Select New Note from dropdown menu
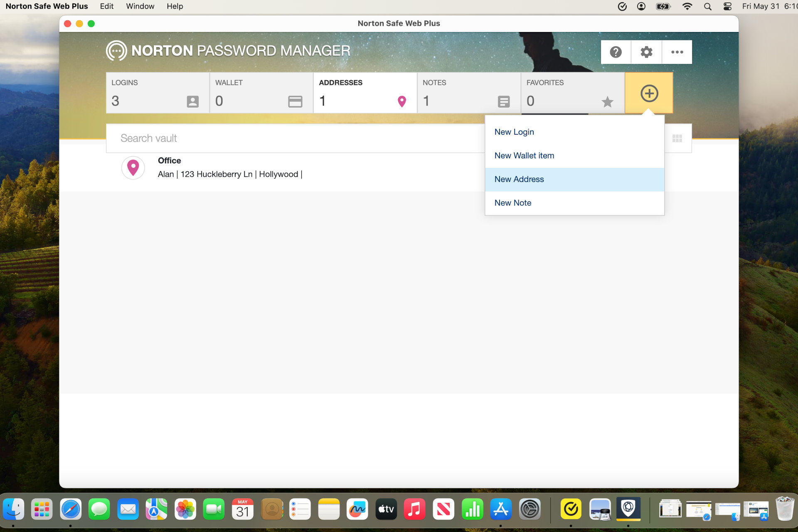 pyautogui.click(x=512, y=202)
